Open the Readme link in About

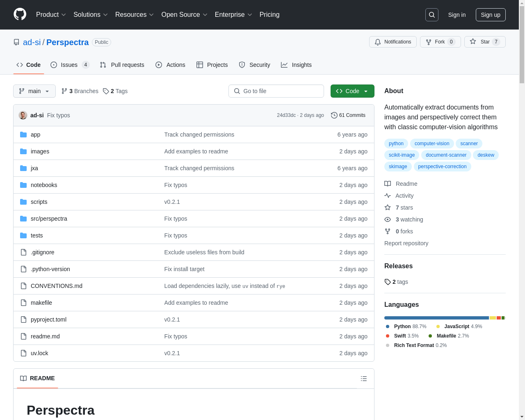401,184
